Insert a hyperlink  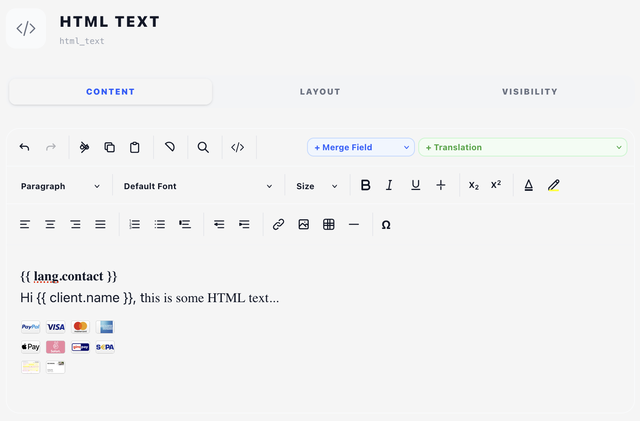click(x=278, y=224)
